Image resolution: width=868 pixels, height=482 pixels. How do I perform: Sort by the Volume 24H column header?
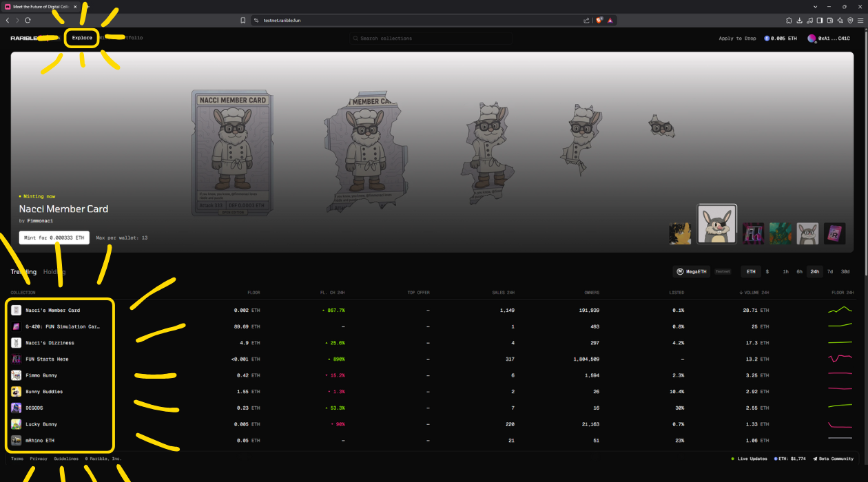(x=754, y=293)
